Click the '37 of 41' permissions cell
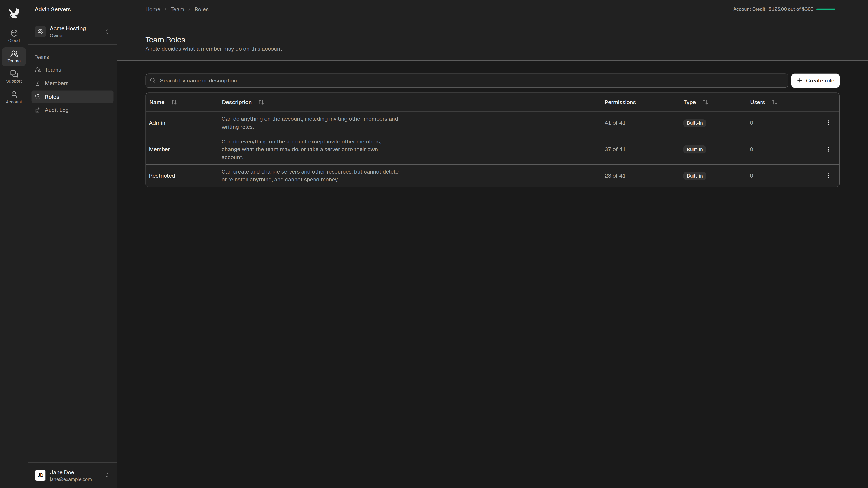The image size is (868, 488). (615, 149)
